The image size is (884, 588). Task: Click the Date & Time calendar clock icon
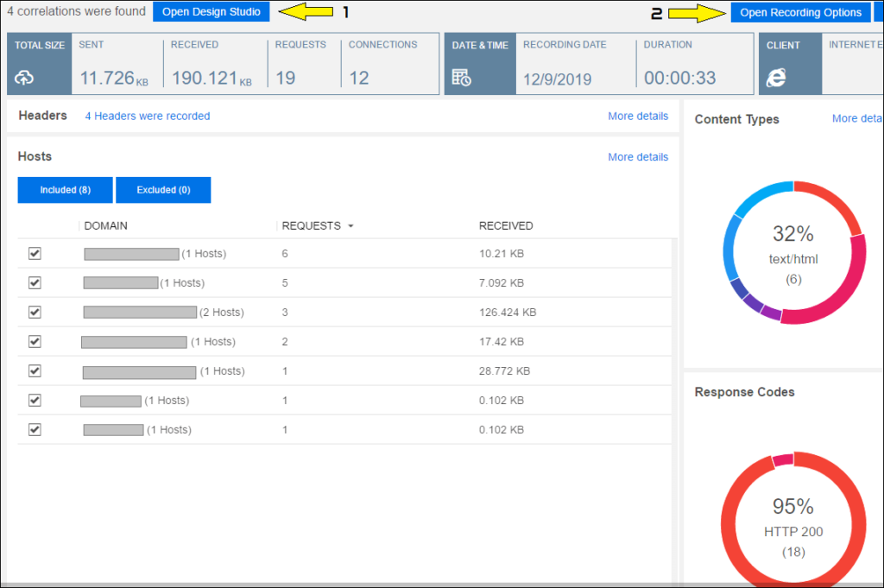tap(462, 78)
